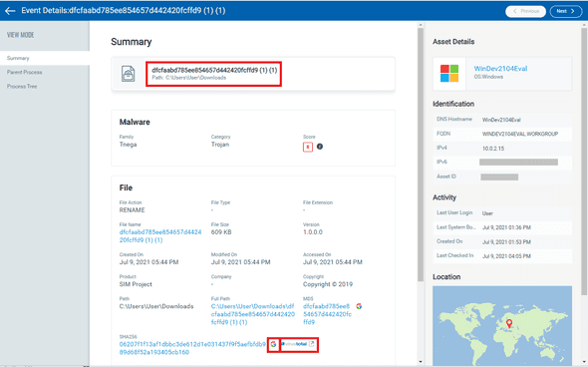
Task: Open the Full Path link
Action: tap(253, 314)
